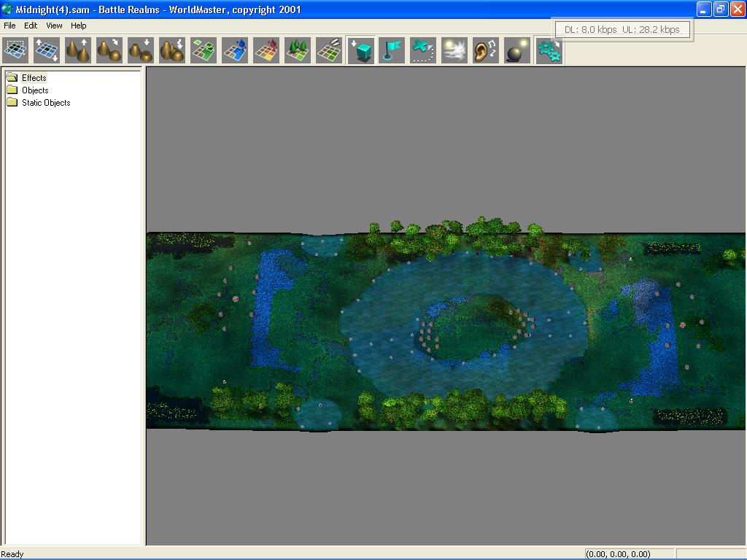The height and width of the screenshot is (560, 747).
Task: Open the Edit menu
Action: (x=31, y=26)
